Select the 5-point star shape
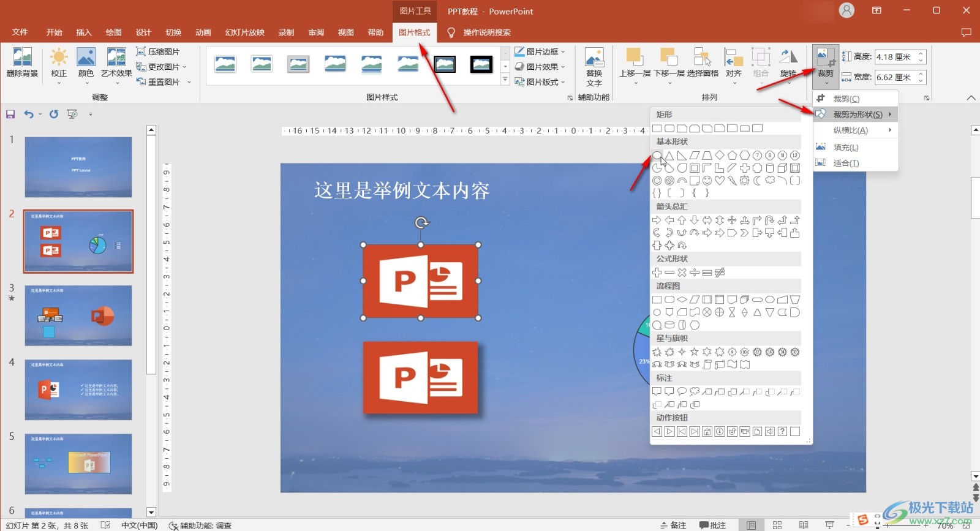The height and width of the screenshot is (531, 980). pos(695,352)
